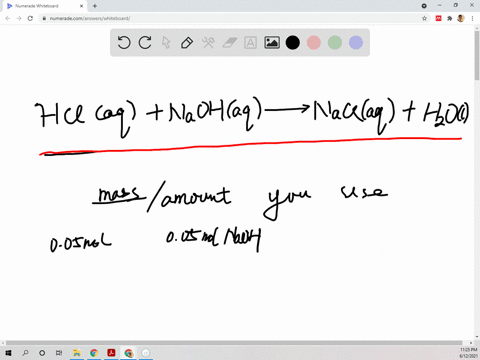480x360 pixels.
Task: Redo the whiteboard stroke
Action: pyautogui.click(x=145, y=43)
